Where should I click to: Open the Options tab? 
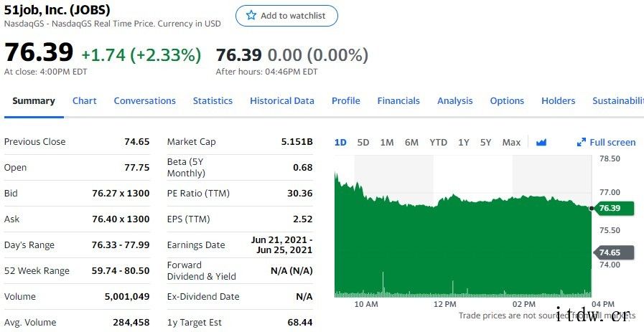pos(507,101)
